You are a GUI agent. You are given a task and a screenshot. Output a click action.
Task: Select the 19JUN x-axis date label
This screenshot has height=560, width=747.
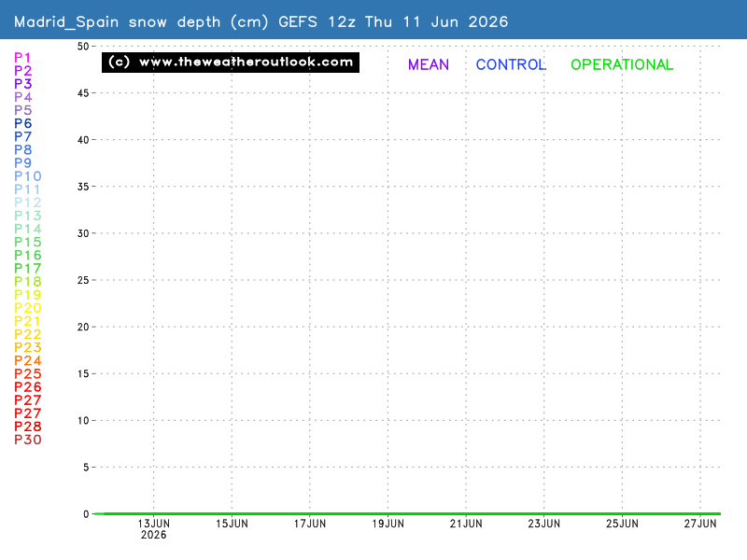(388, 524)
